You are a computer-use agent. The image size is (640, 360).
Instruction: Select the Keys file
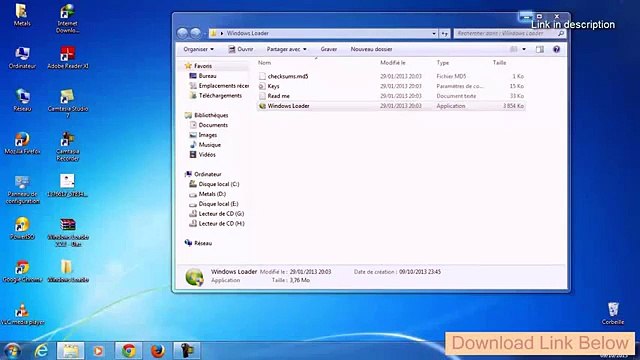(x=391, y=86)
